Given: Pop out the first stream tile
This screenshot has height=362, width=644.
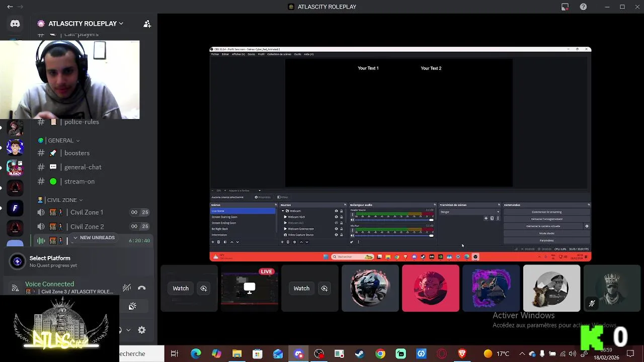Looking at the screenshot, I should [x=204, y=288].
